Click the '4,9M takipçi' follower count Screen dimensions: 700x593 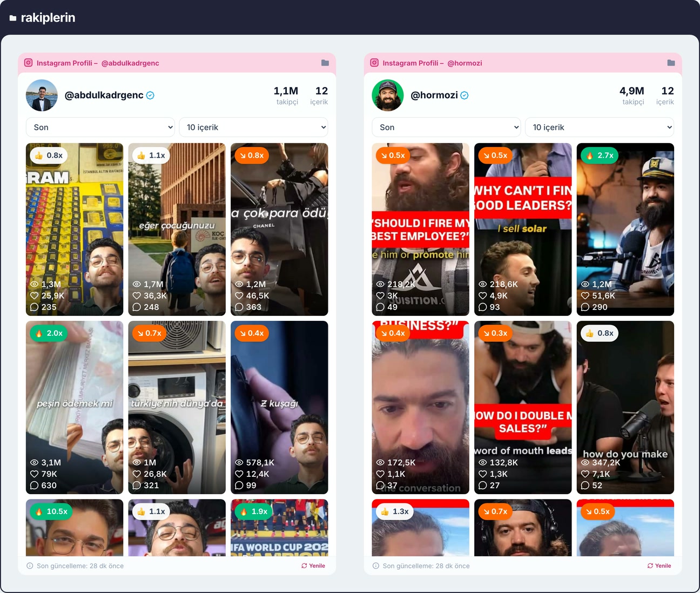coord(632,96)
